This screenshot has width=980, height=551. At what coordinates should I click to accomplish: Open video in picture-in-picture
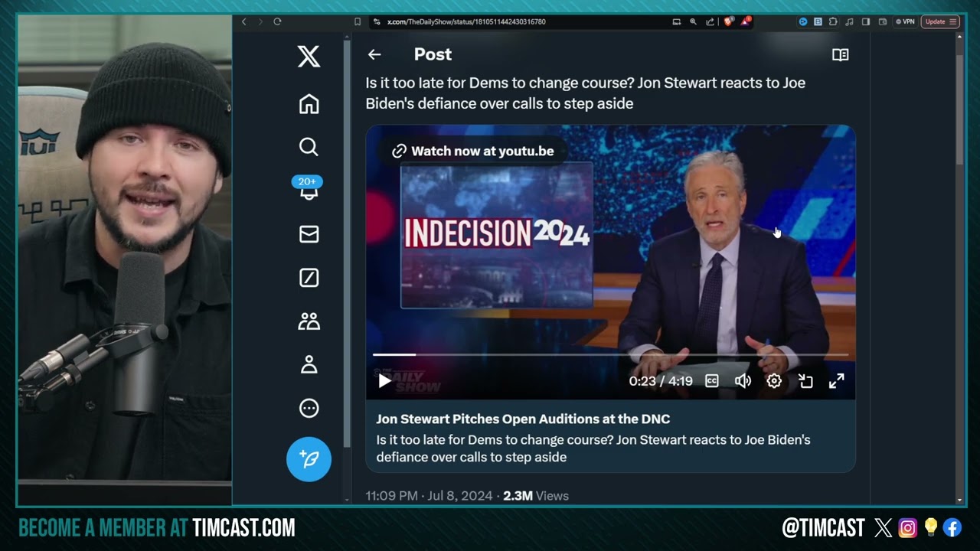(805, 380)
